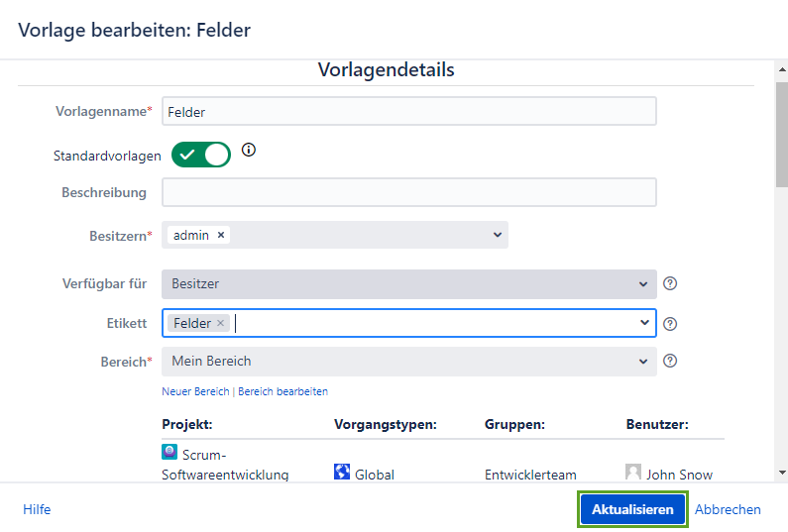Click Bereich bearbeiten link
Screen dimensions: 788x532
coord(282,391)
